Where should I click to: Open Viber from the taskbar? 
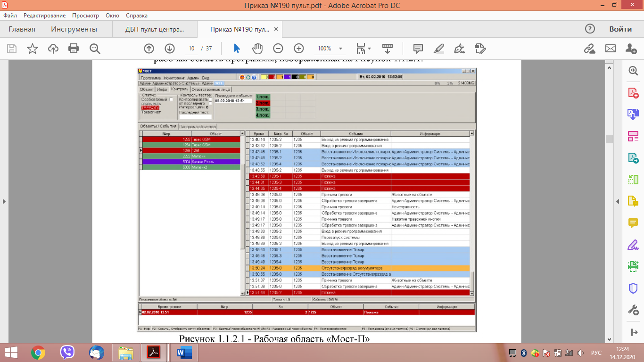67,353
